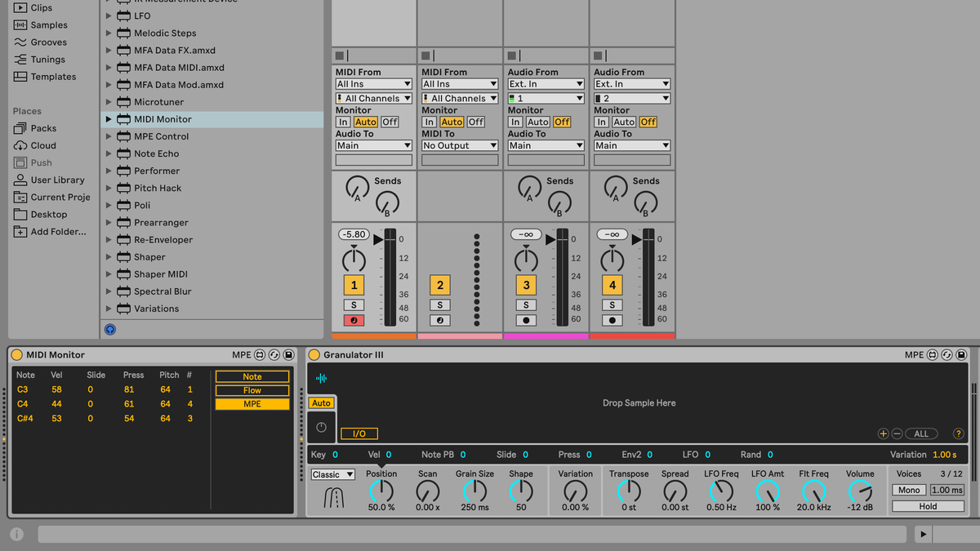Click the ALL button in Granulator III
This screenshot has height=551, width=980.
923,433
